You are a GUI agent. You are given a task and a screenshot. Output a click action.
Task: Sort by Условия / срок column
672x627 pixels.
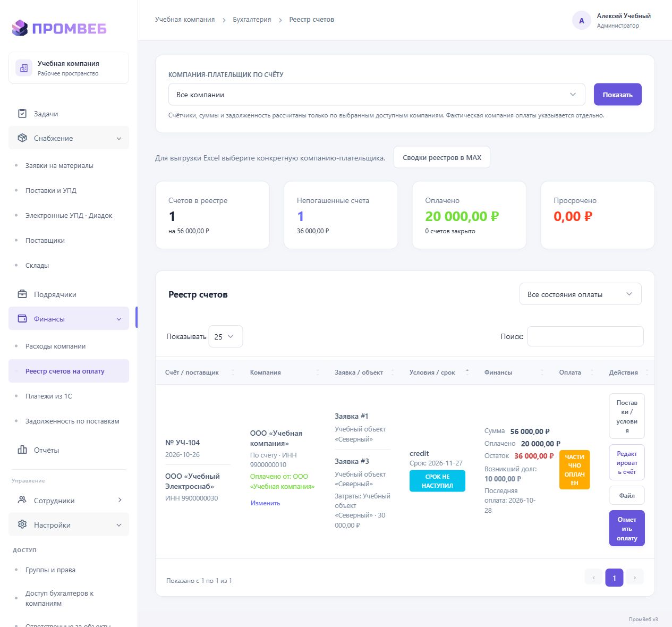[438, 372]
